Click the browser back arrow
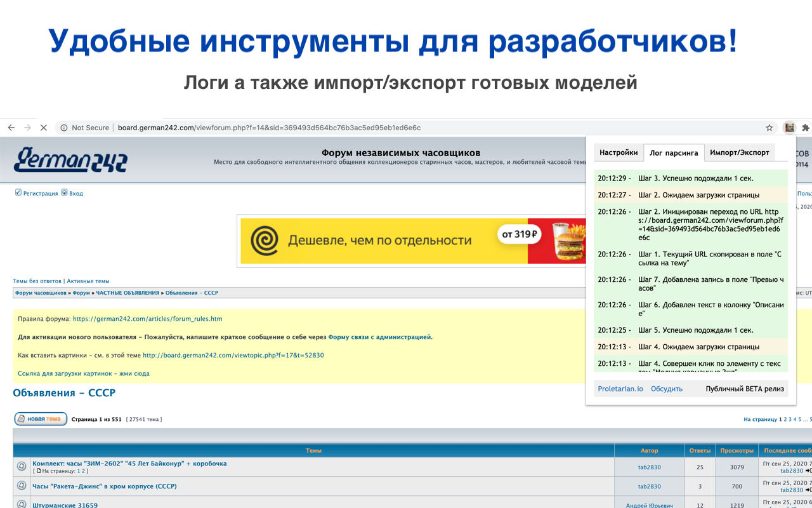The width and height of the screenshot is (812, 508). pyautogui.click(x=11, y=128)
